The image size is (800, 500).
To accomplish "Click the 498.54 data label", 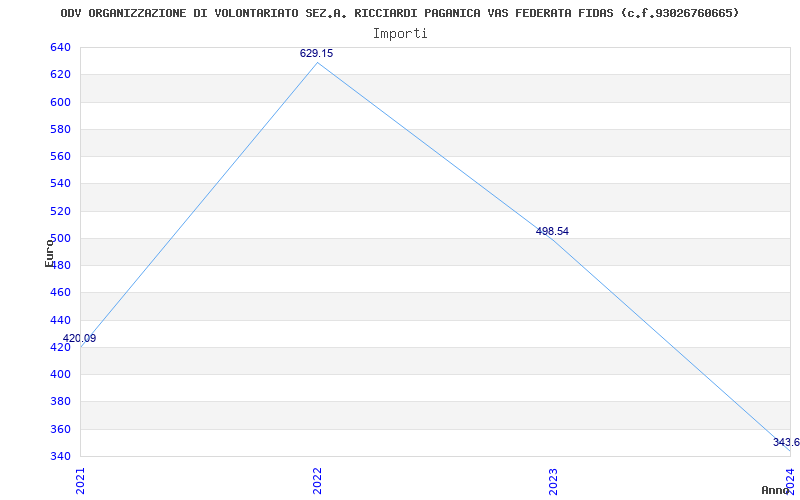I will tap(552, 231).
